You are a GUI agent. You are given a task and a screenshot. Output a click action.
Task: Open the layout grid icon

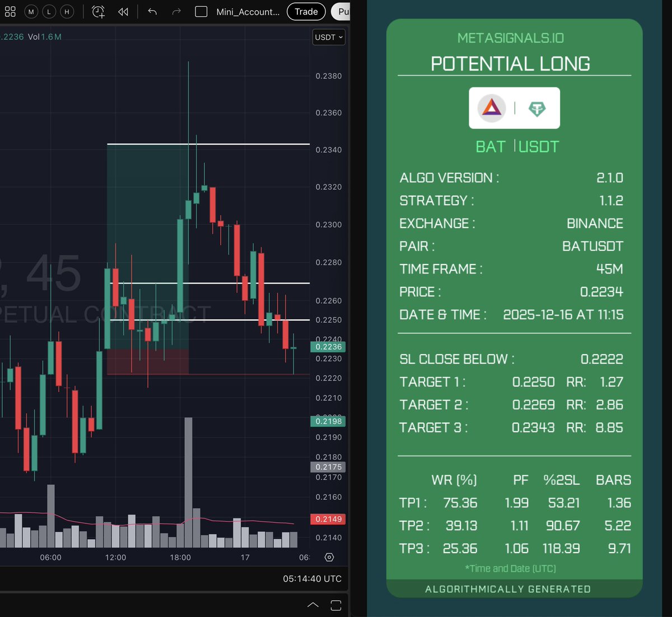coord(10,11)
